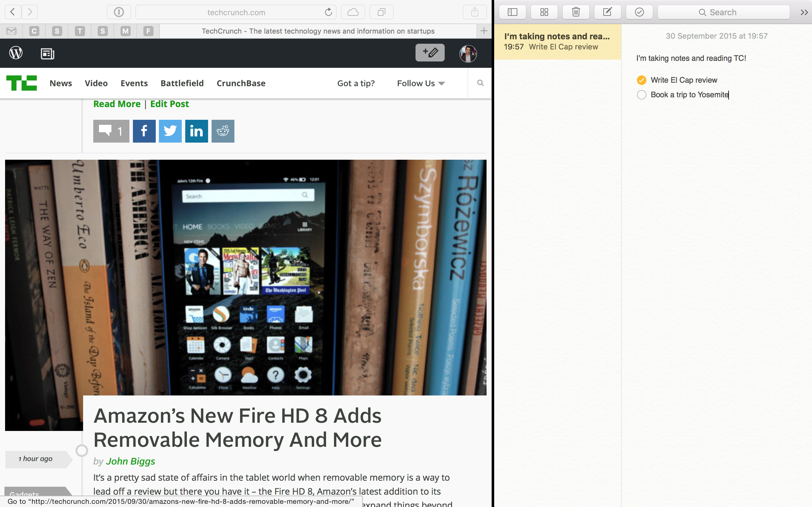Click the Edit Post link

click(x=169, y=104)
